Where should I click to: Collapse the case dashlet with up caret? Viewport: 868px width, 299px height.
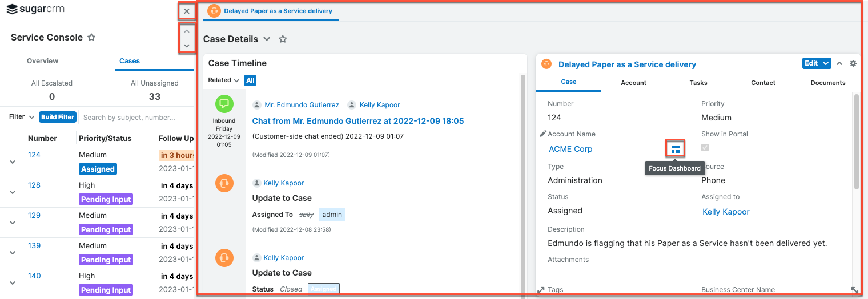click(839, 63)
